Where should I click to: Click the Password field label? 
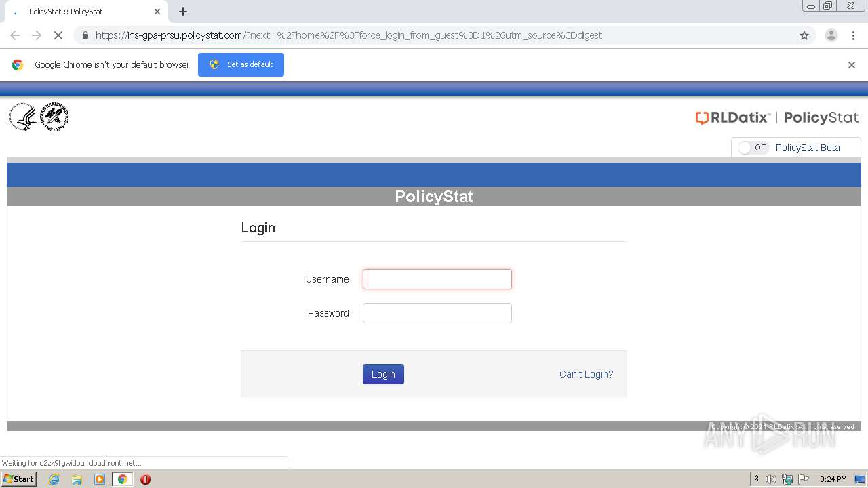pyautogui.click(x=328, y=313)
